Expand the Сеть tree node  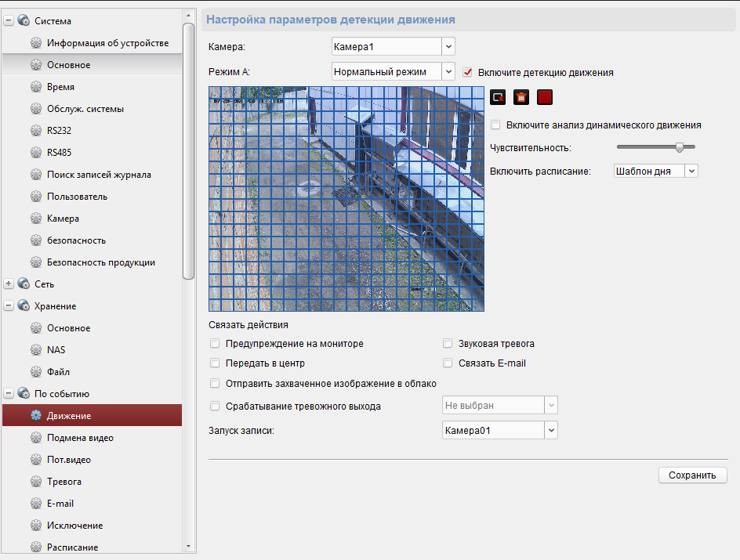[9, 284]
